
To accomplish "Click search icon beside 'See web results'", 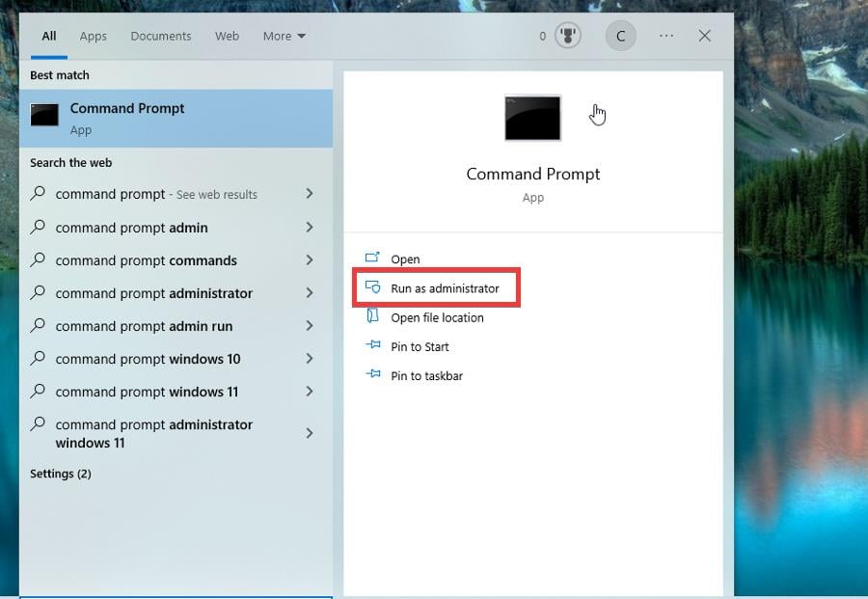I will pos(38,193).
